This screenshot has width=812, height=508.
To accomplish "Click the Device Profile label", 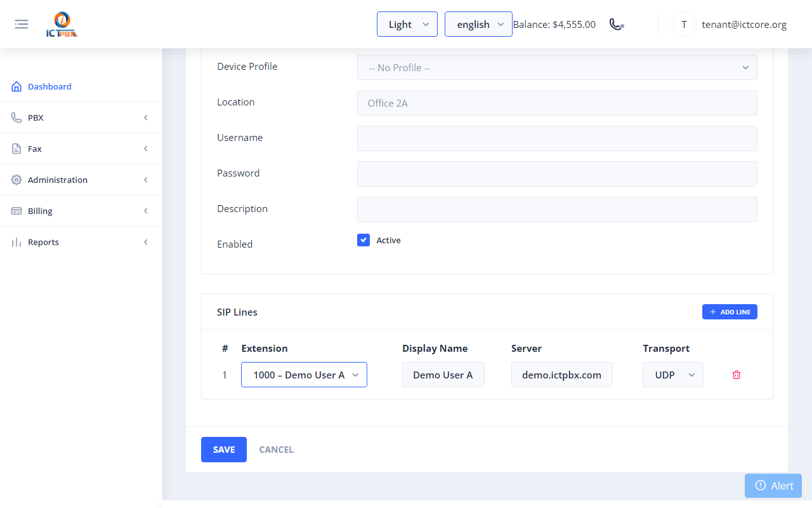I will click(247, 66).
